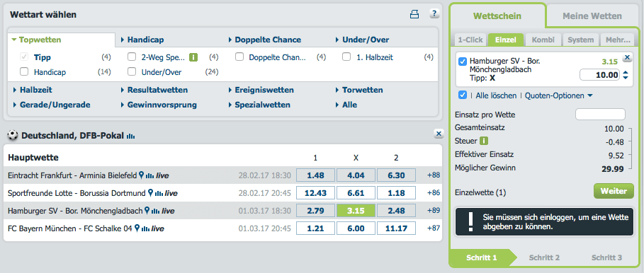
Task: Select odds 11.17 for FC Schalke 04 win
Action: coord(396,228)
